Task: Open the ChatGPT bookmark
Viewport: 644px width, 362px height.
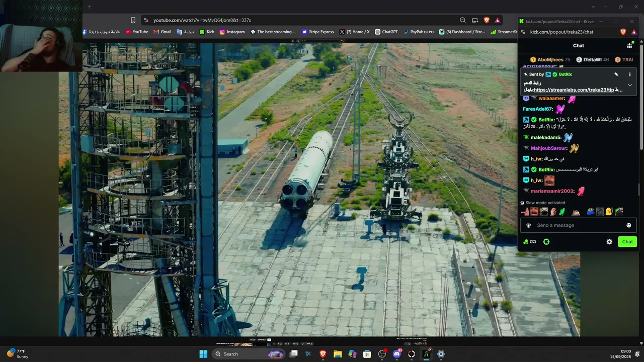Action: tap(386, 32)
